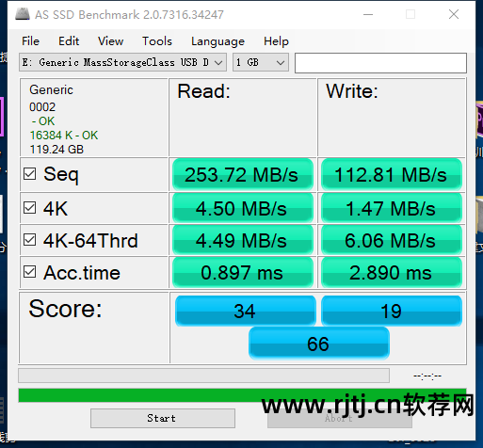Click the Start benchmark button
483x448 pixels.
163,418
